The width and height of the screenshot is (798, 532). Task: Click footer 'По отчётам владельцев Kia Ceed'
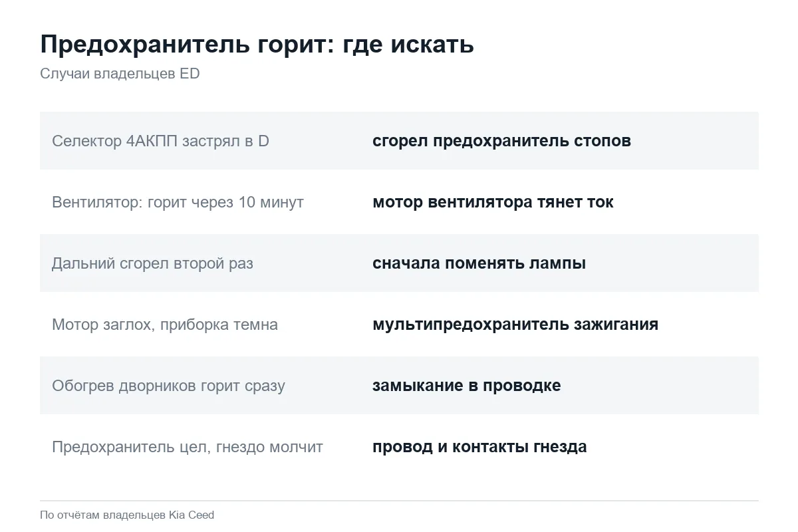pyautogui.click(x=127, y=515)
